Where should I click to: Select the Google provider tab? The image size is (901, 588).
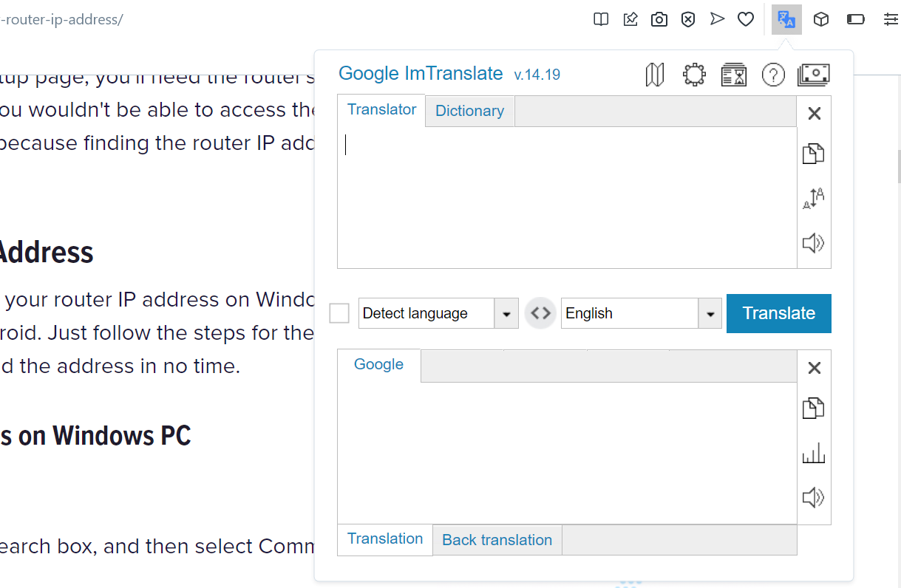coord(379,365)
